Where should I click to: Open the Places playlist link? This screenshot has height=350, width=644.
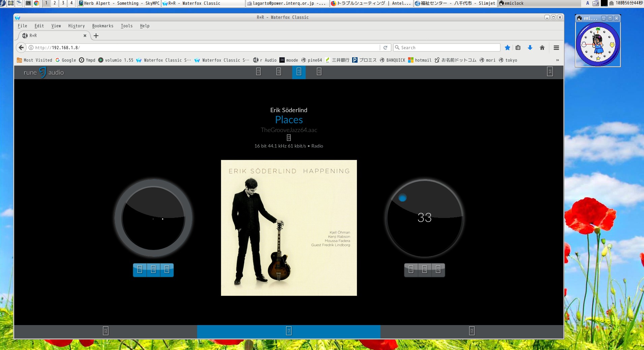coord(289,120)
